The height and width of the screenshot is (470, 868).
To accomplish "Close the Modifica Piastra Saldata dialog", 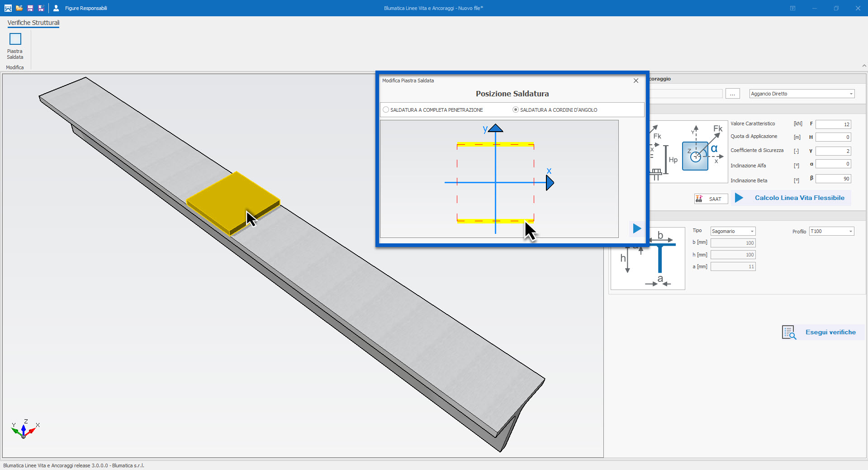I will click(636, 81).
